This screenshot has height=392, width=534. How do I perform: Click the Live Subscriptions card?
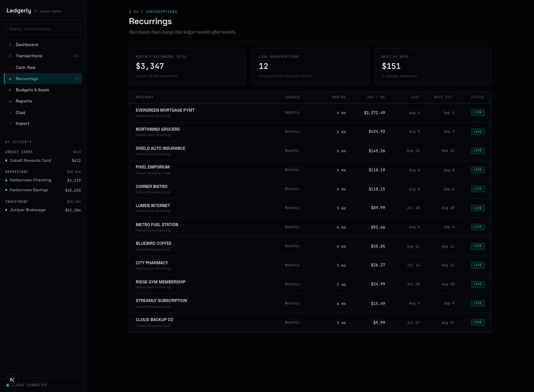(310, 66)
